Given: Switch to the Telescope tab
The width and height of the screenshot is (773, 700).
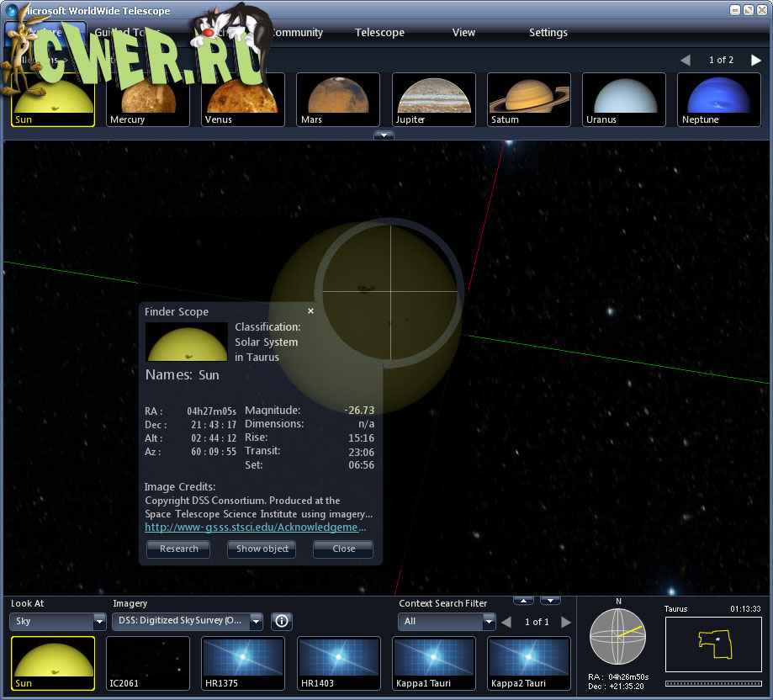Looking at the screenshot, I should tap(379, 33).
